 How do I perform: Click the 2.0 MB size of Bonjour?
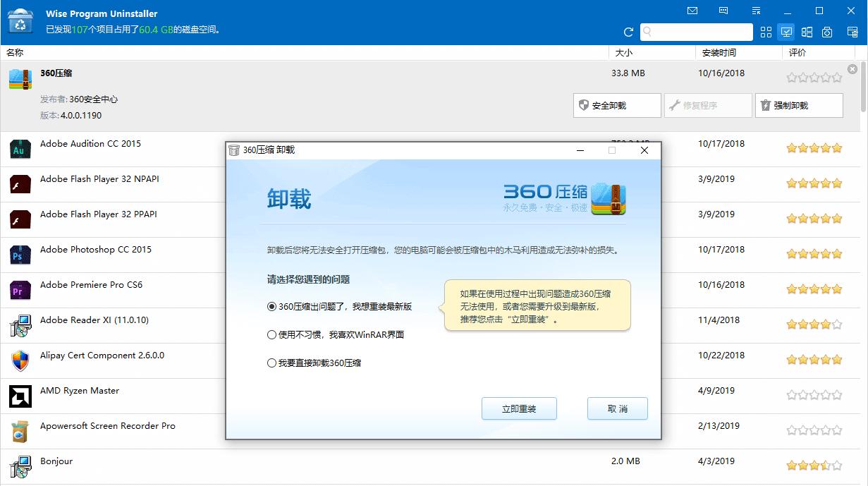tap(625, 461)
